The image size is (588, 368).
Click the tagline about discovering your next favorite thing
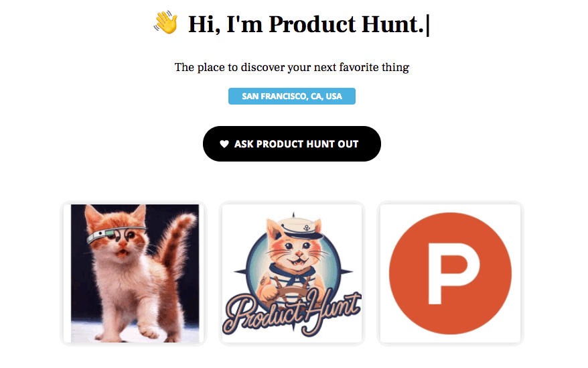tap(292, 67)
